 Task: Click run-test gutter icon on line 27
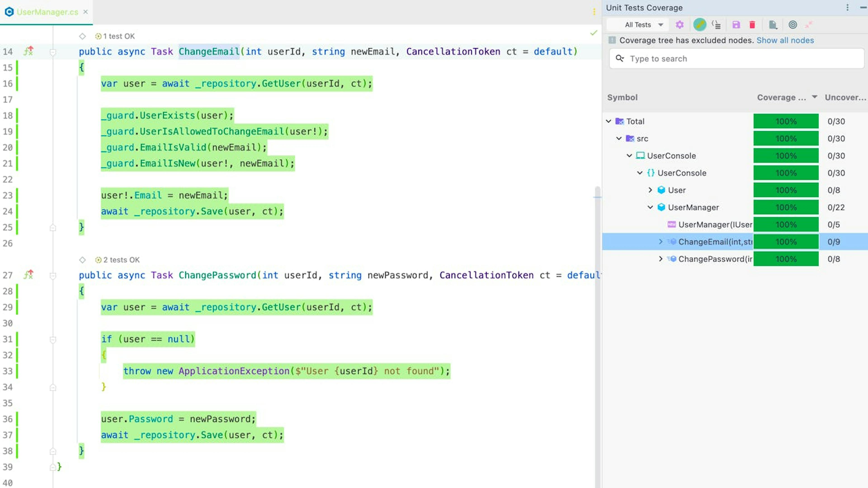[29, 275]
